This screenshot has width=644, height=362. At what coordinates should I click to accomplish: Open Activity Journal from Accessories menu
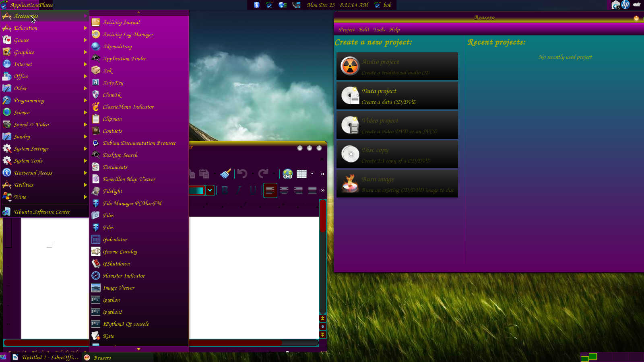coord(139,22)
